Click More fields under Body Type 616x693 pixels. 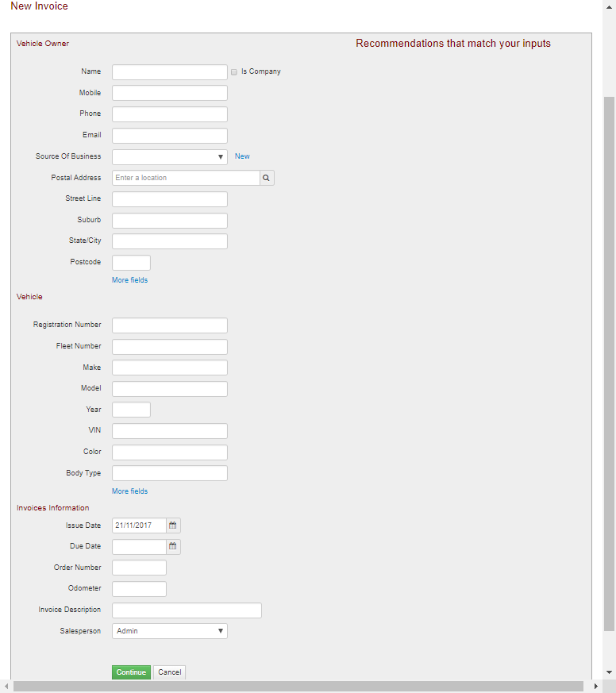129,491
